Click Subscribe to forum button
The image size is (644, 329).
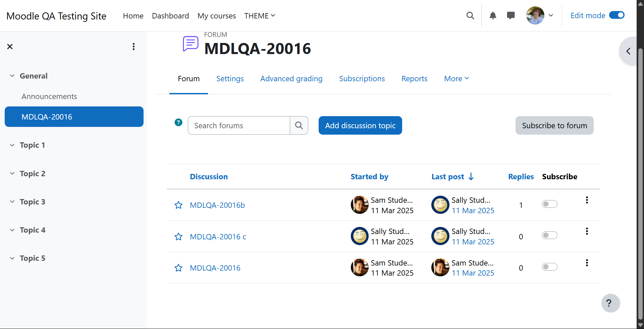[x=554, y=126]
